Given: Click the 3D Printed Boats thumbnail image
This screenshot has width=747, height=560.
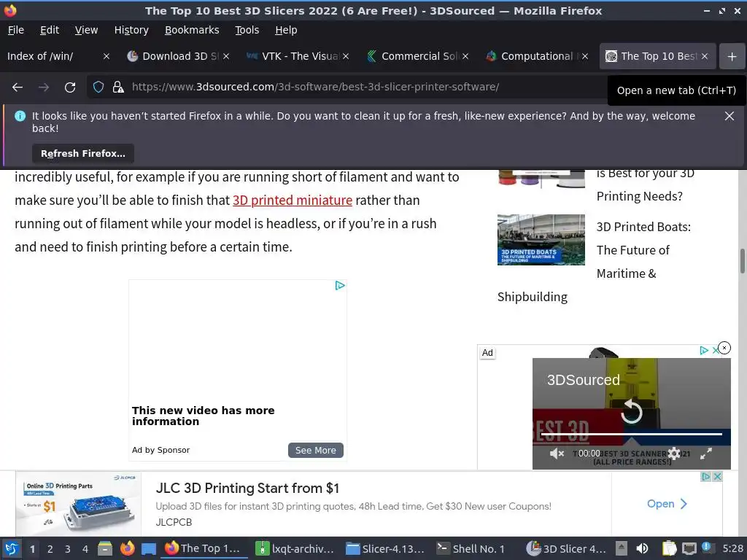Looking at the screenshot, I should 541,239.
